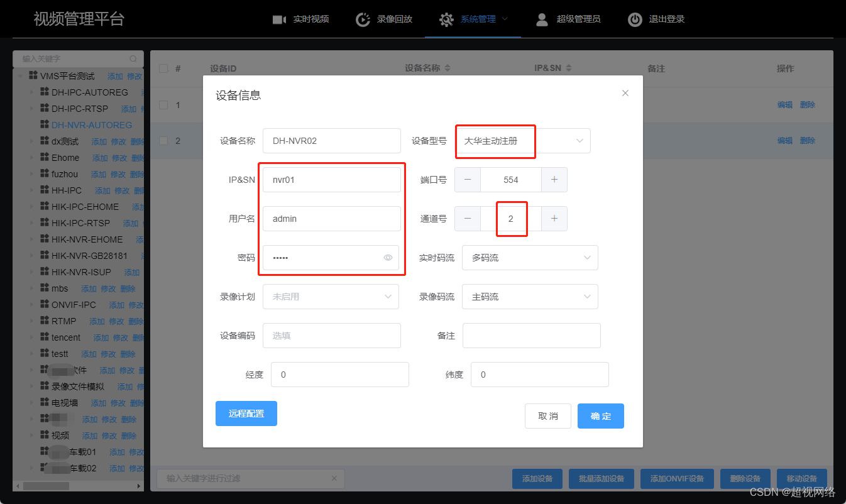846x504 pixels.
Task: Click the gear icon beside 系统管理
Action: pyautogui.click(x=446, y=19)
